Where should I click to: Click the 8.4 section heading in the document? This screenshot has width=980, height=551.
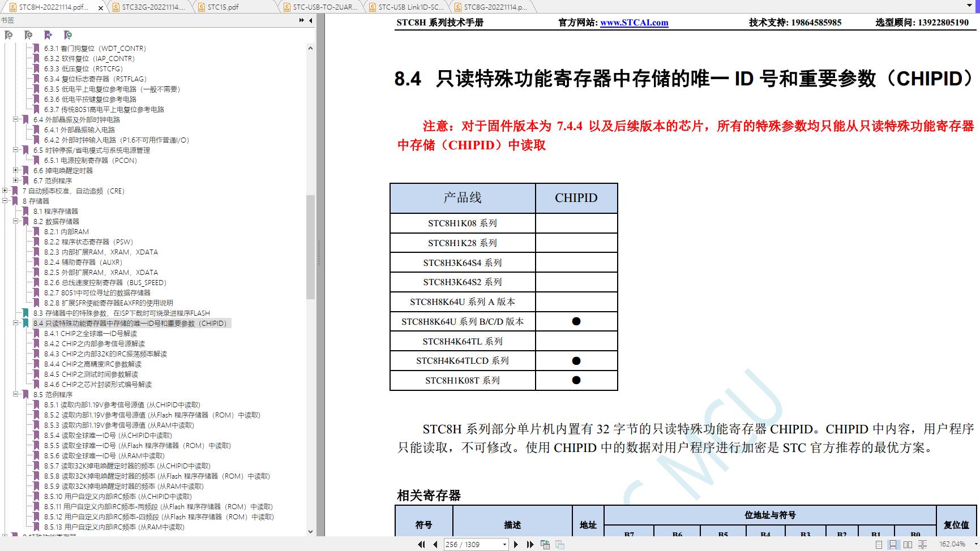pos(684,79)
